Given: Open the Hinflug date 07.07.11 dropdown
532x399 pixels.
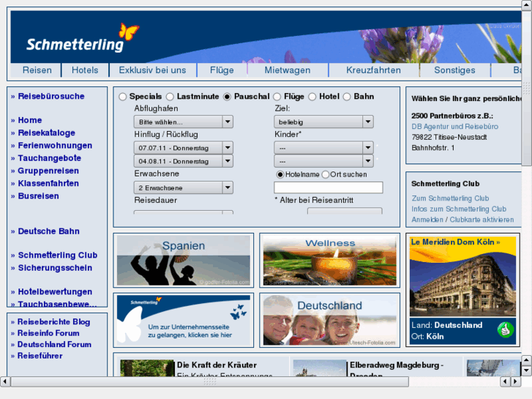Looking at the screenshot, I should [x=184, y=148].
